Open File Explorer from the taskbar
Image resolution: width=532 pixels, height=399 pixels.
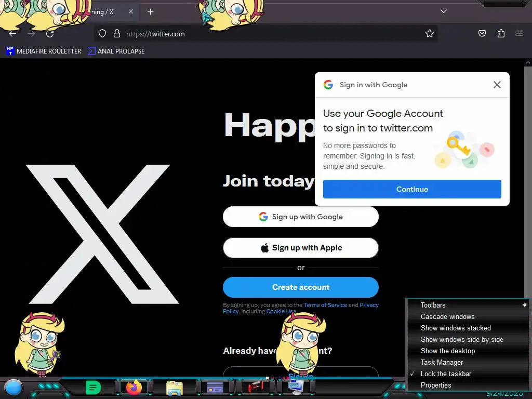click(x=175, y=388)
